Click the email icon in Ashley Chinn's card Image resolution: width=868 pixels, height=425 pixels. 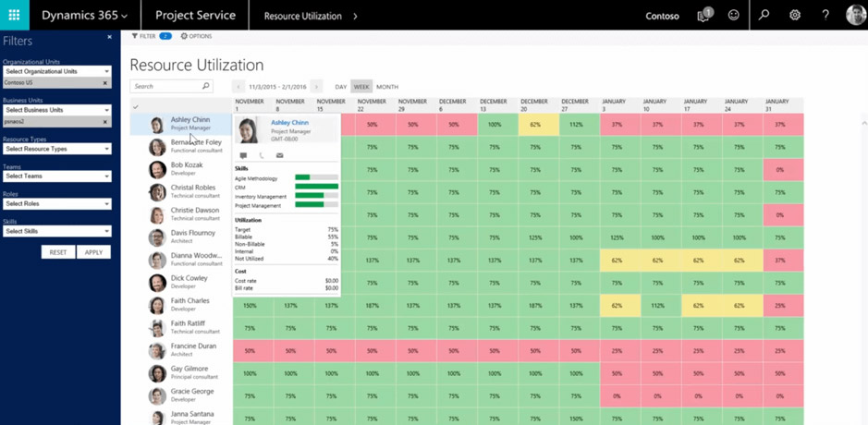point(279,155)
